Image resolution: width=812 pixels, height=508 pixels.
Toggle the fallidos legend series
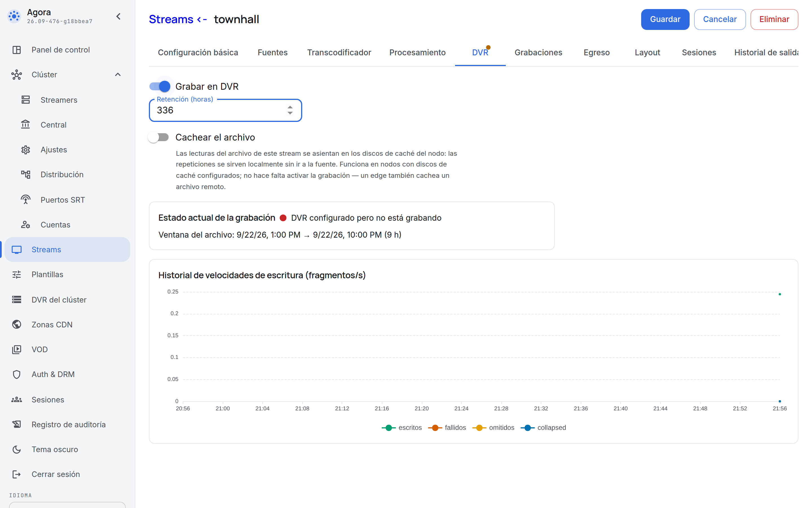coord(447,427)
